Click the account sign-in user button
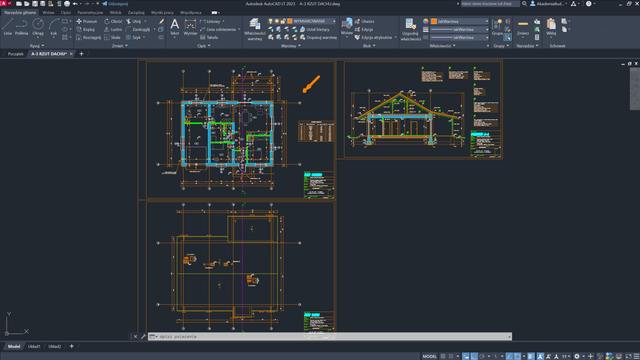The image size is (640, 360). [x=548, y=4]
